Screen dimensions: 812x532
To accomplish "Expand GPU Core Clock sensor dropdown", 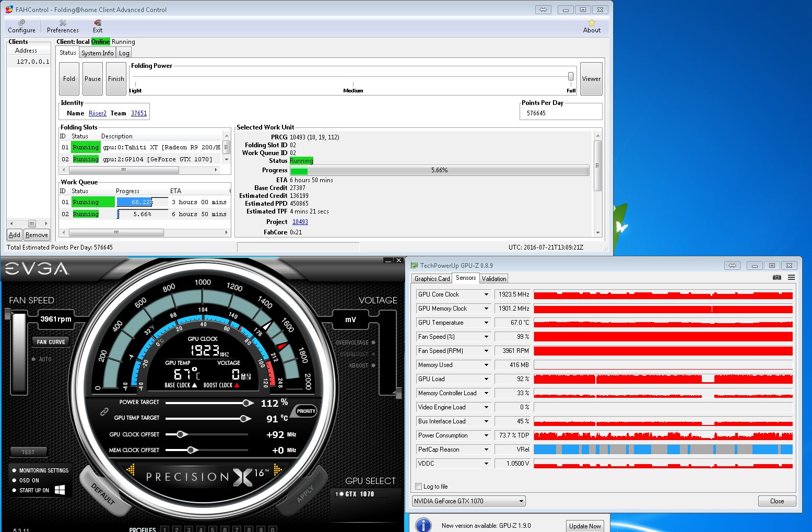I will click(x=486, y=294).
